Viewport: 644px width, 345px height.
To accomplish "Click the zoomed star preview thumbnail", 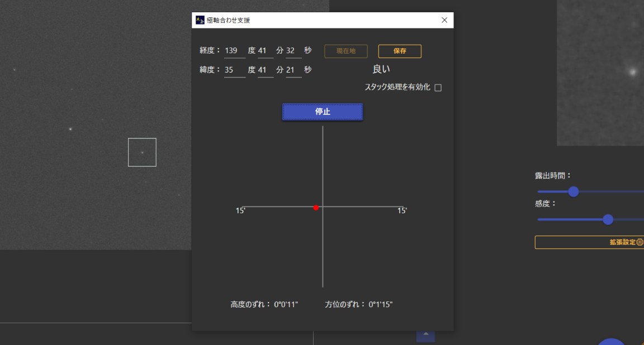I will click(x=600, y=73).
